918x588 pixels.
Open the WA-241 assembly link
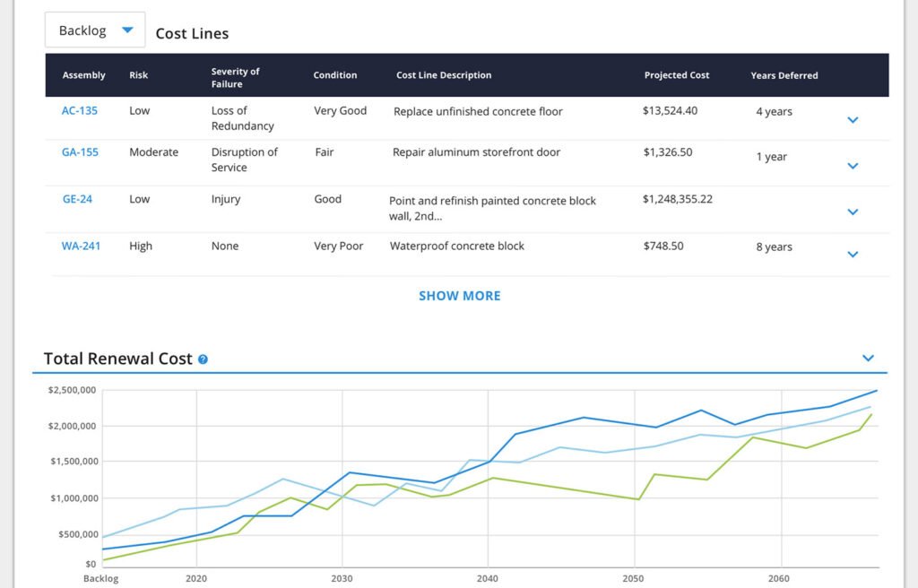[x=81, y=246]
